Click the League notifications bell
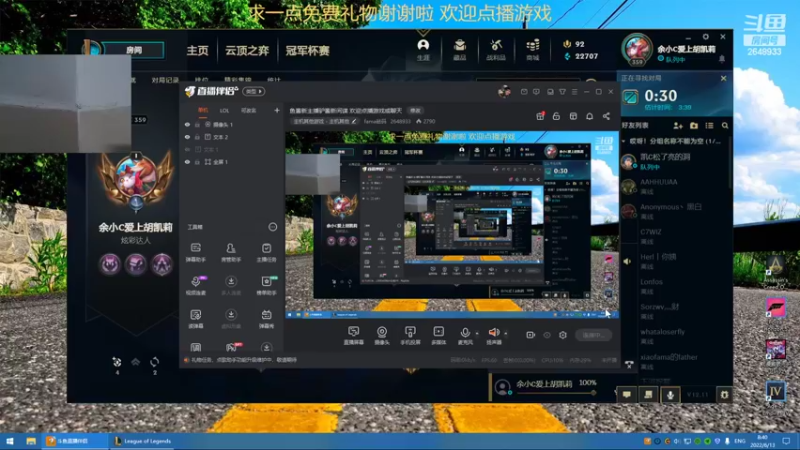The image size is (800, 450). click(722, 59)
